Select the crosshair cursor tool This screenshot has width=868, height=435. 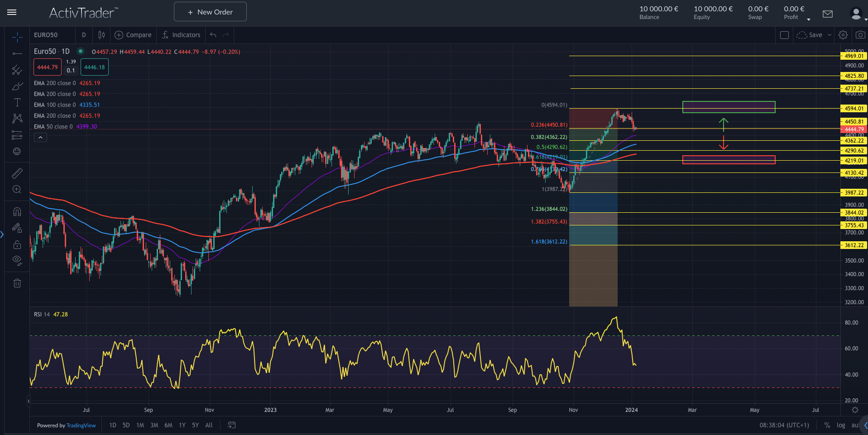(x=17, y=37)
